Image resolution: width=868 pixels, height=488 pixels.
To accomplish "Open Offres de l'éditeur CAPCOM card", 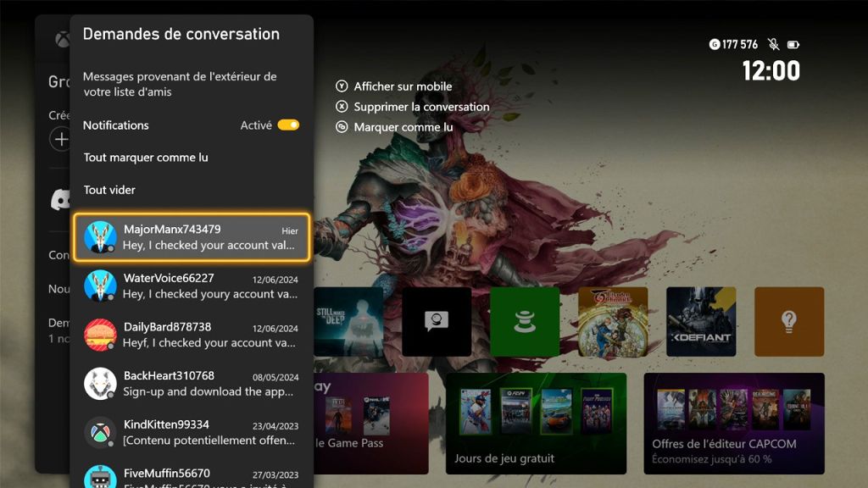I will pos(734,424).
